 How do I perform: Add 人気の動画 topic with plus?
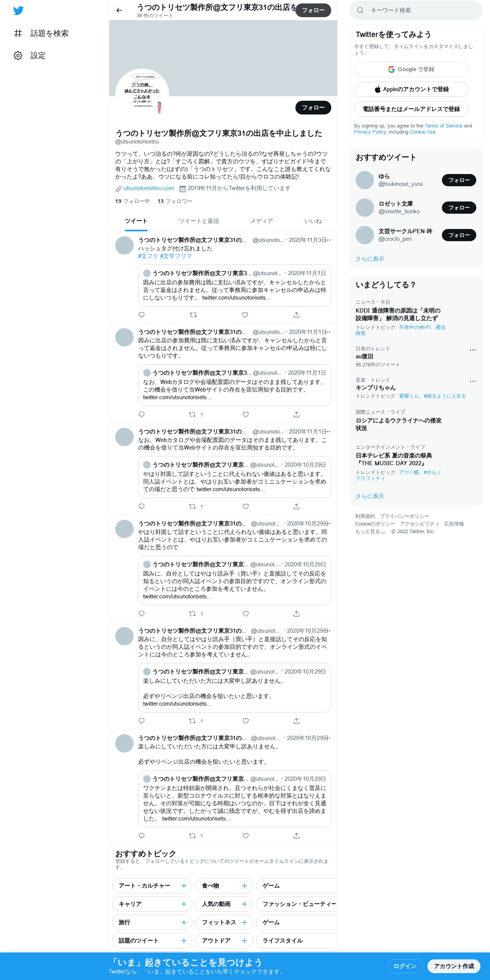(x=244, y=904)
